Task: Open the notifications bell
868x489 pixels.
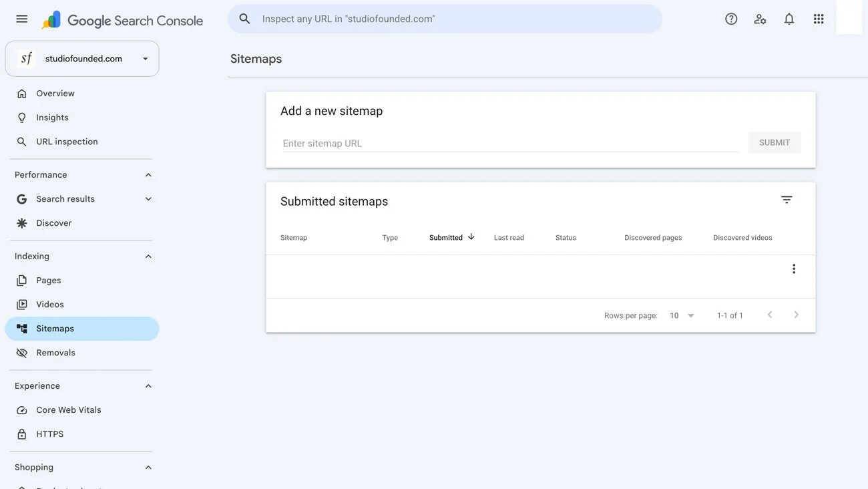Action: (789, 19)
